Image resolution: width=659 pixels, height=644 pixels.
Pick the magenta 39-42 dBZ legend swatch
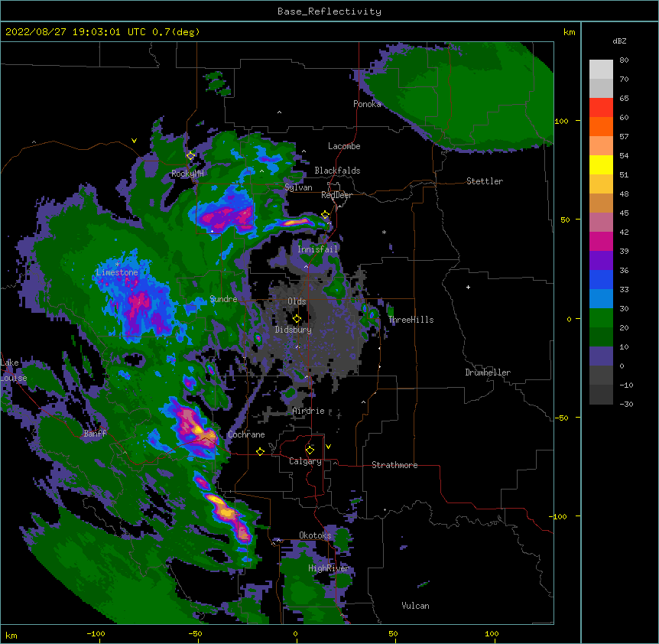(x=601, y=242)
